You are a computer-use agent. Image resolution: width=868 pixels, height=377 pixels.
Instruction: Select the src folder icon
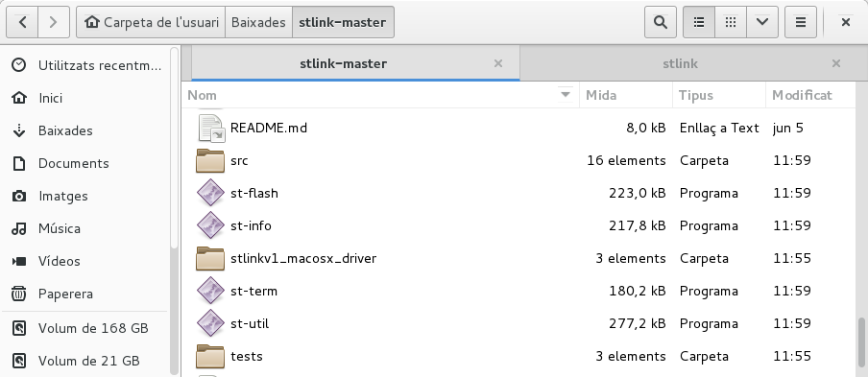[x=210, y=161]
